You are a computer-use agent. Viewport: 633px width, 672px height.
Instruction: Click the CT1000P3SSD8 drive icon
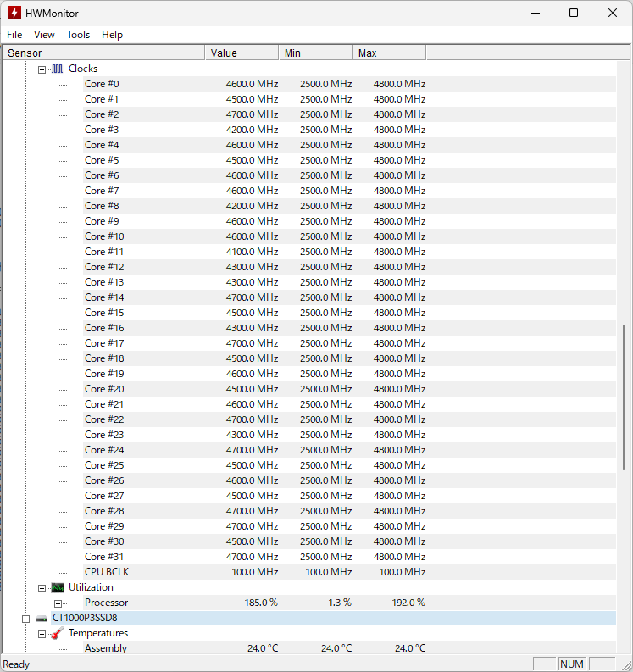[42, 618]
